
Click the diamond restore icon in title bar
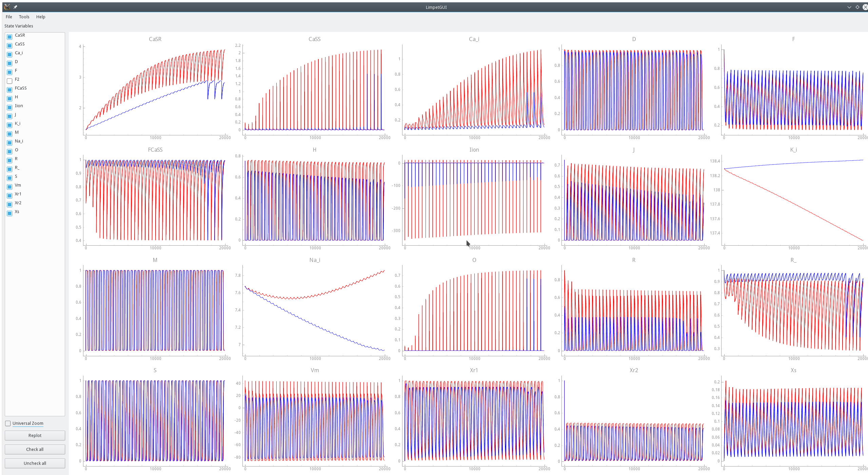(857, 7)
